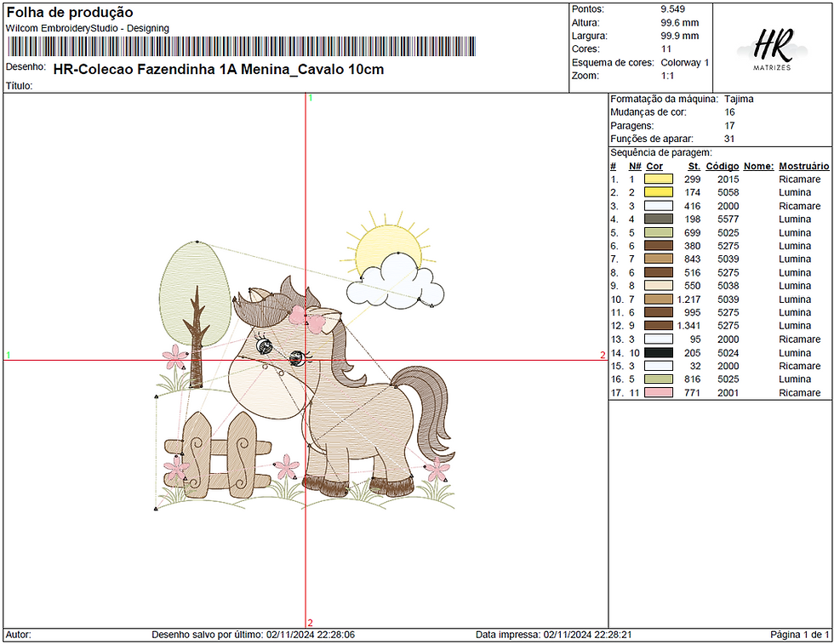The image size is (834, 644).
Task: Click the HR Matrizes logo
Action: pyautogui.click(x=773, y=48)
